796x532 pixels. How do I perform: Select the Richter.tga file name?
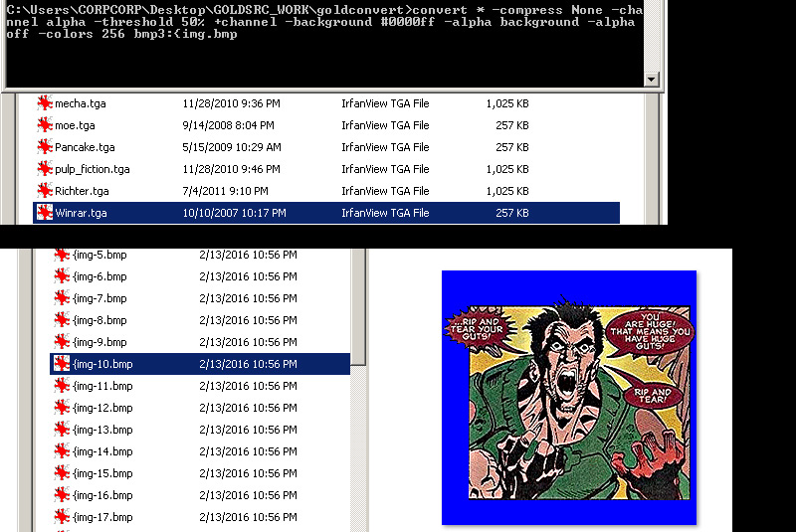pos(82,191)
